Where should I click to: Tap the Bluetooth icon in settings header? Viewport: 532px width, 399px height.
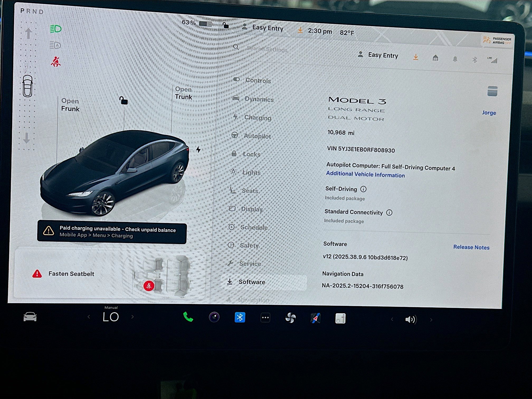pyautogui.click(x=474, y=60)
